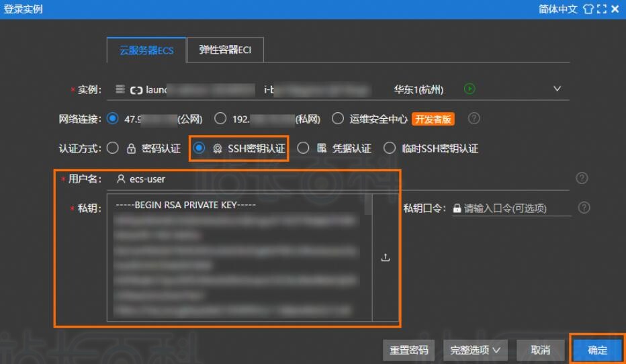Select 密码认证 authentication method
The width and height of the screenshot is (626, 364).
tap(113, 148)
